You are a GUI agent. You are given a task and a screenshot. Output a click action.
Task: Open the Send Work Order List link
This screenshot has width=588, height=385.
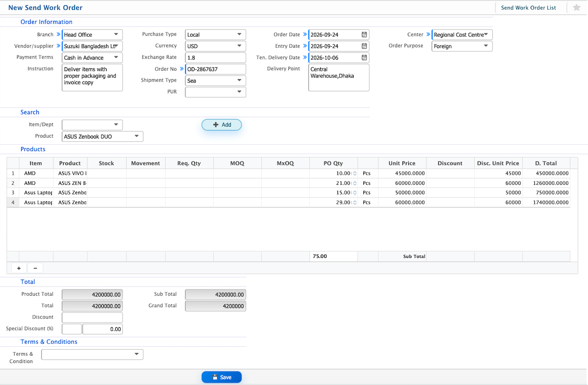coord(528,8)
